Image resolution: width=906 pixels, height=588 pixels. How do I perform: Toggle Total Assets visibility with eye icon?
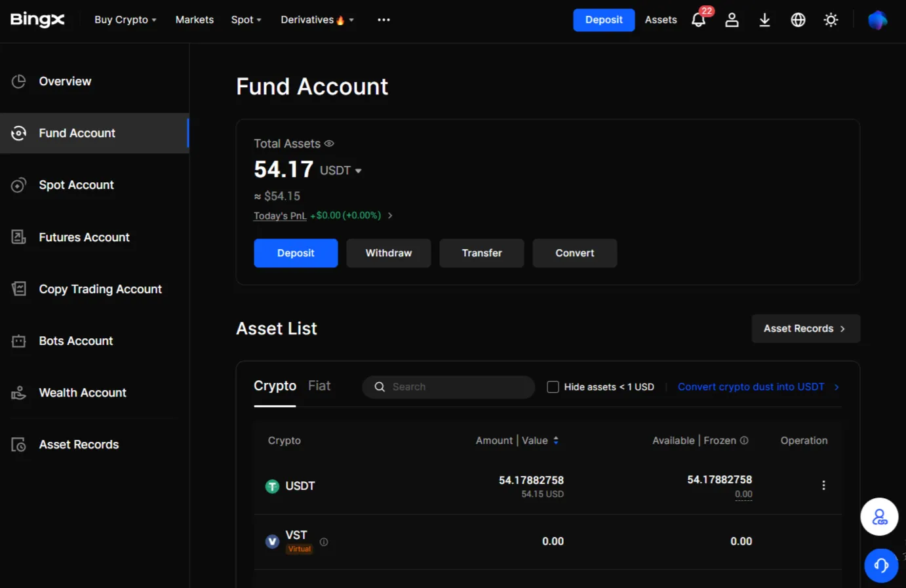pos(328,143)
